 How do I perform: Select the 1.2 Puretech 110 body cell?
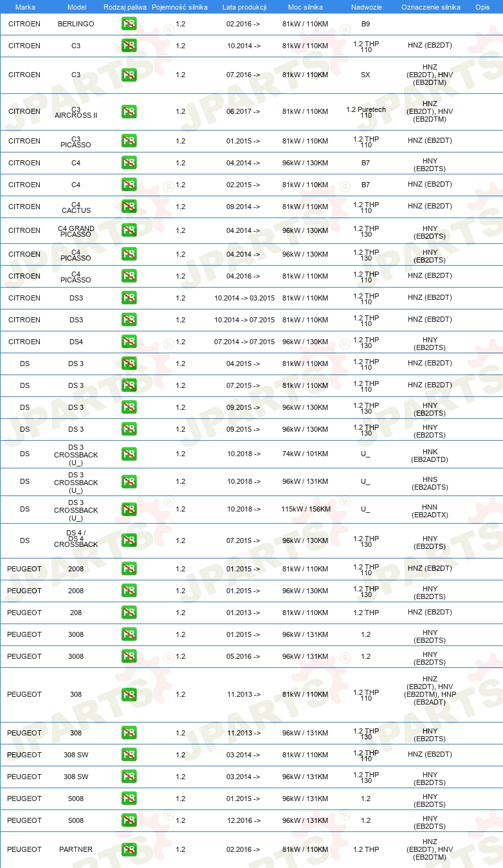point(365,113)
